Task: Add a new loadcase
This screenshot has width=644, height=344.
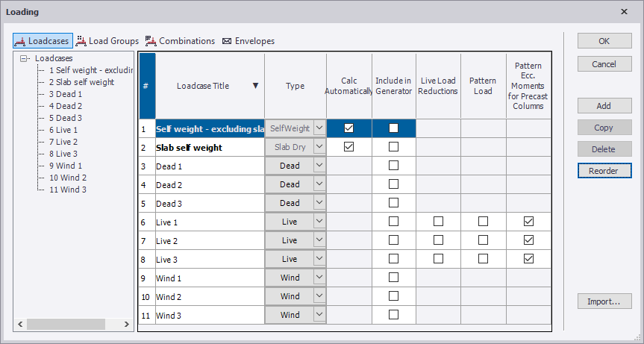Action: pyautogui.click(x=604, y=106)
